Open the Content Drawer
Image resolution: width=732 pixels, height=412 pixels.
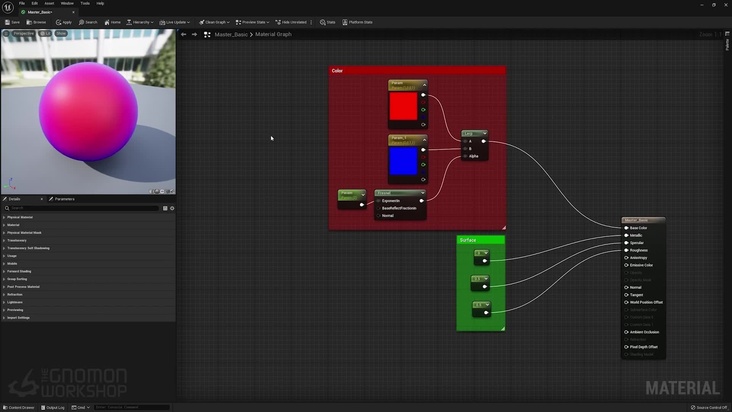point(19,407)
